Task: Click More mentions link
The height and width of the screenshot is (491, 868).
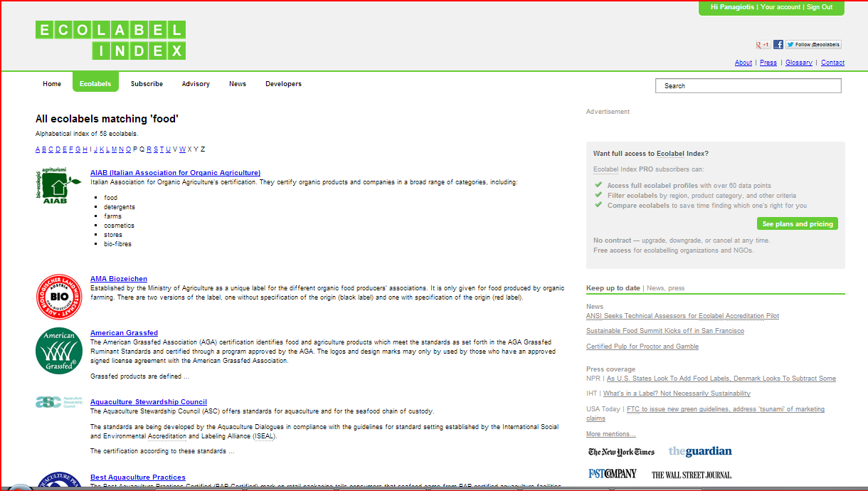Action: pos(611,434)
